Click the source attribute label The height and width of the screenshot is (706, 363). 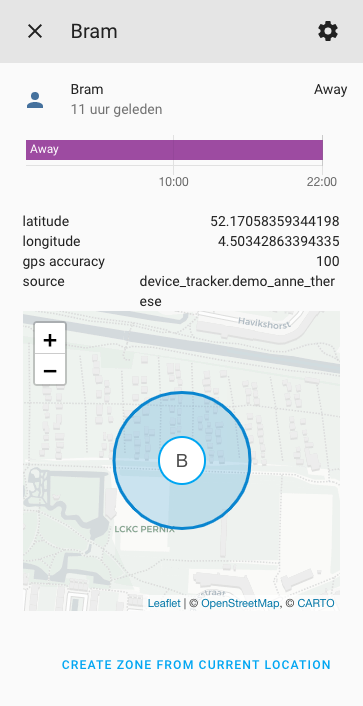point(44,281)
